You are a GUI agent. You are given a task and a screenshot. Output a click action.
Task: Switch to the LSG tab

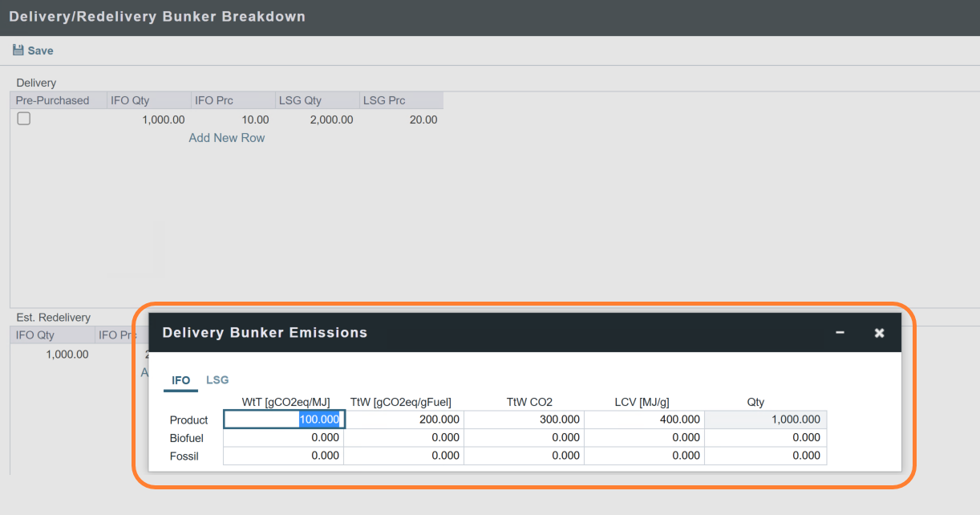217,380
